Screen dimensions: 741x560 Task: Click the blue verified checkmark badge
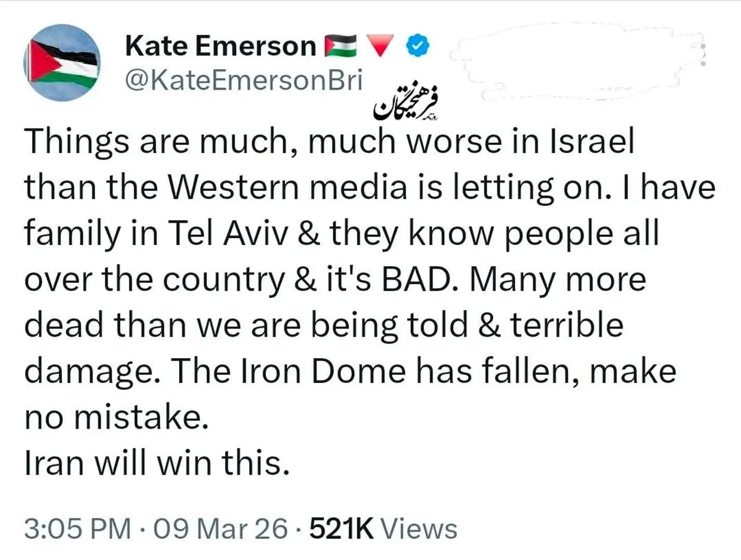(x=417, y=46)
